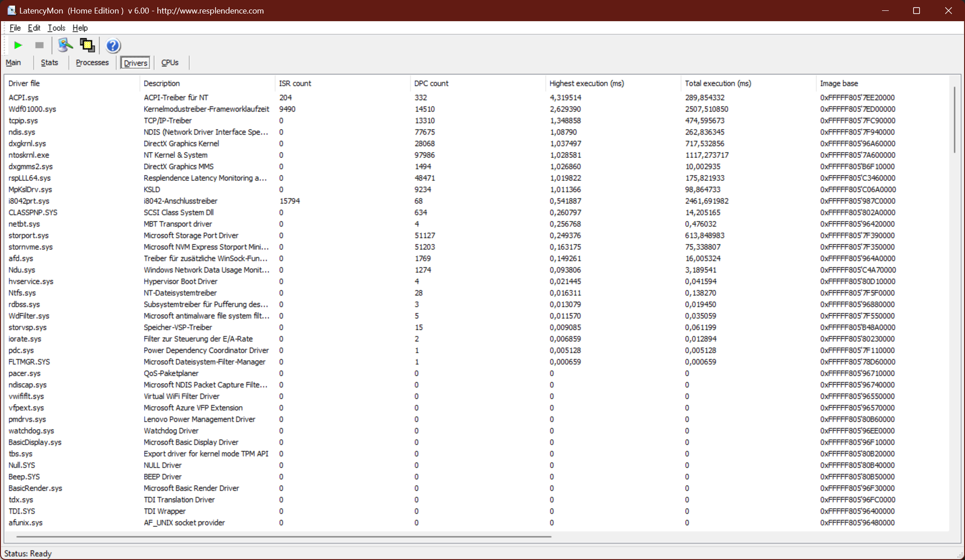Screen dimensions: 965x560
Task: Open the File menu
Action: pyautogui.click(x=15, y=28)
